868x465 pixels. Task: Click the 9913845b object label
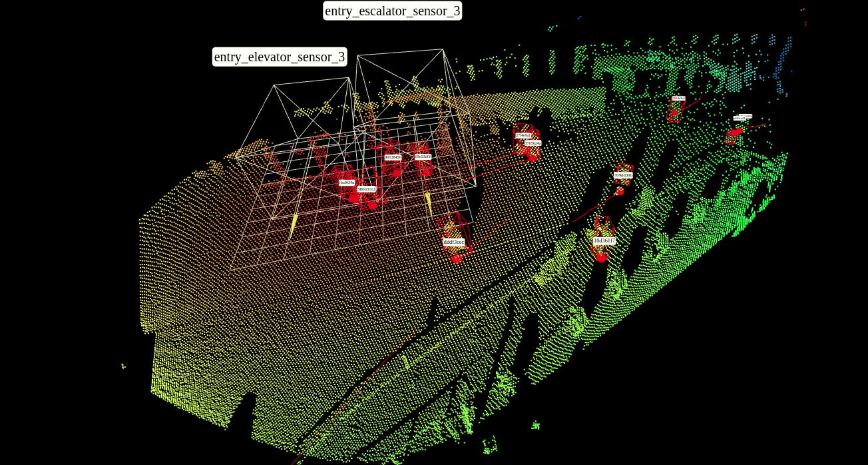click(393, 157)
